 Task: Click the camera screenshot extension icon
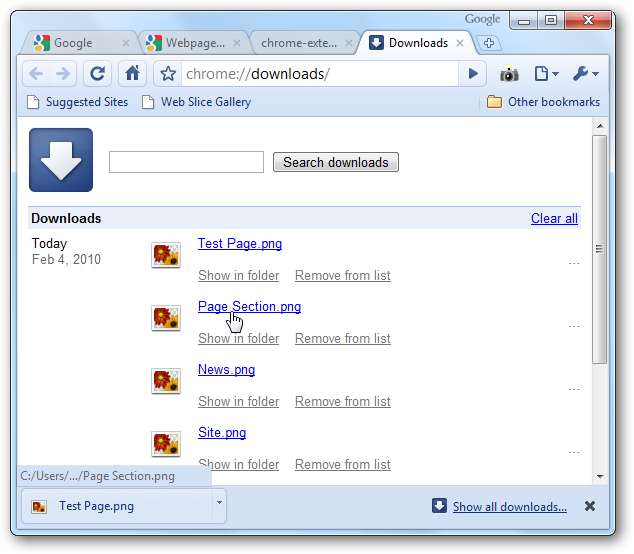[509, 74]
